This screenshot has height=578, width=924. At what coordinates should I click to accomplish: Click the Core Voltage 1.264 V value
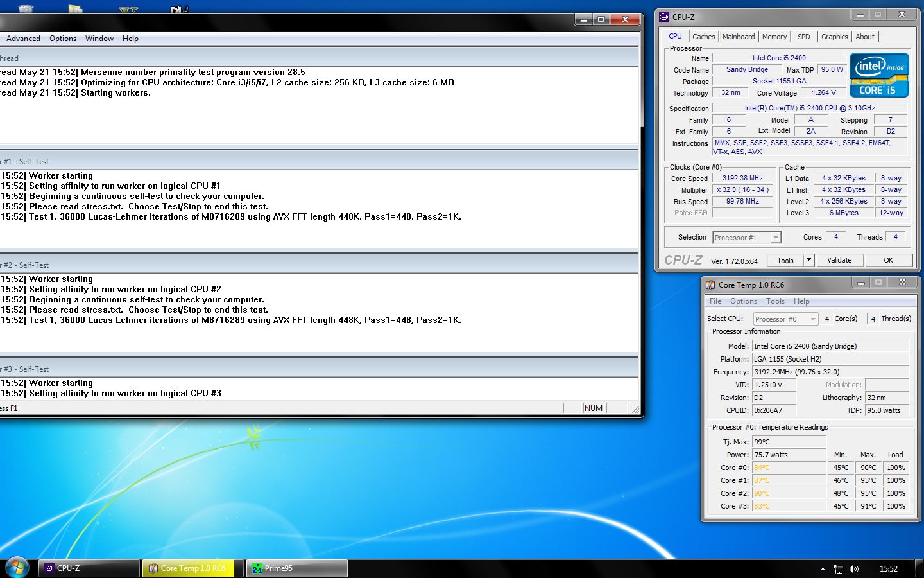(824, 93)
